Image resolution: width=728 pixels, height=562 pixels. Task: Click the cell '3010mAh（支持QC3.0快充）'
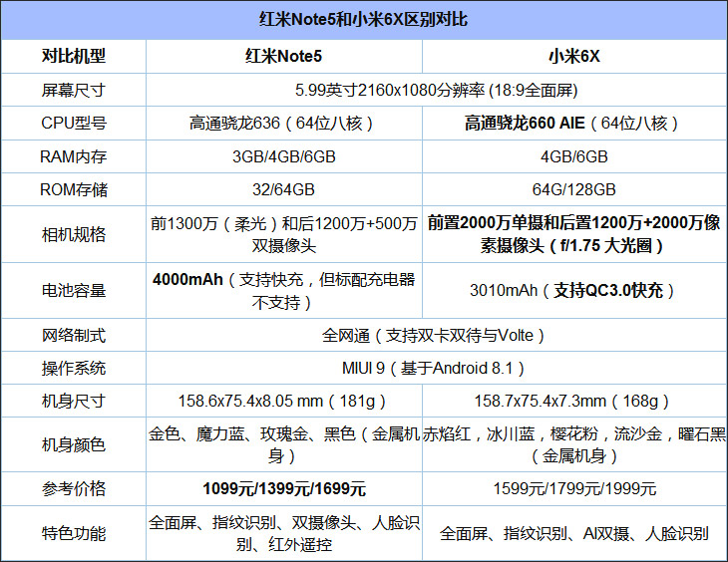pyautogui.click(x=574, y=291)
